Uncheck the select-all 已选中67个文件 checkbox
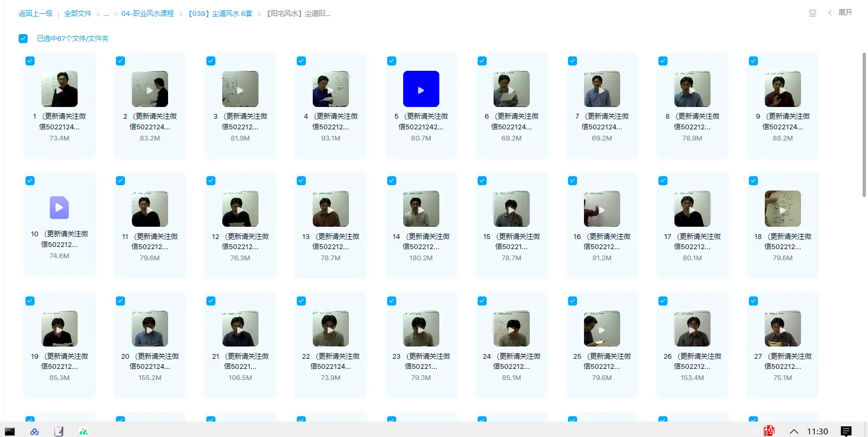 pos(23,38)
